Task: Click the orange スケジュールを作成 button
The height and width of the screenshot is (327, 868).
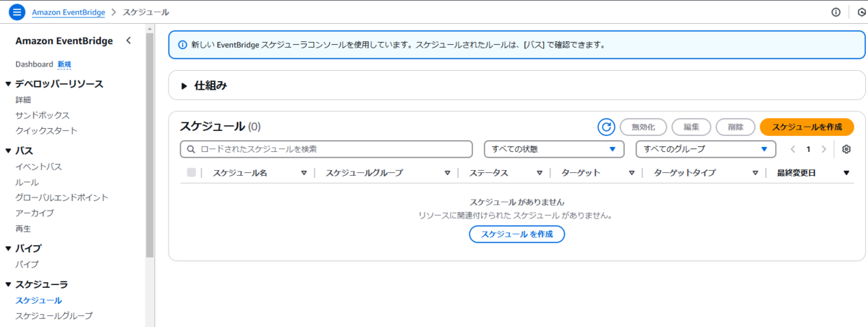Action: click(807, 127)
